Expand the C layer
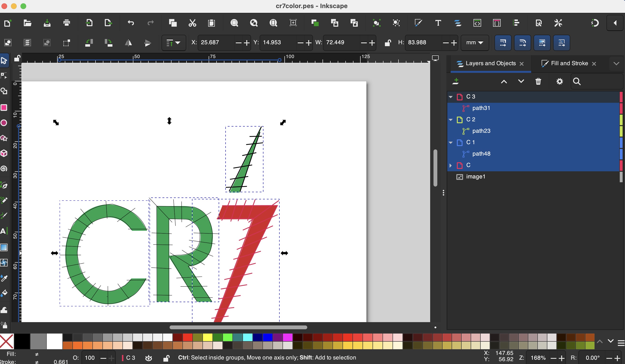The height and width of the screenshot is (364, 625). pos(451,165)
